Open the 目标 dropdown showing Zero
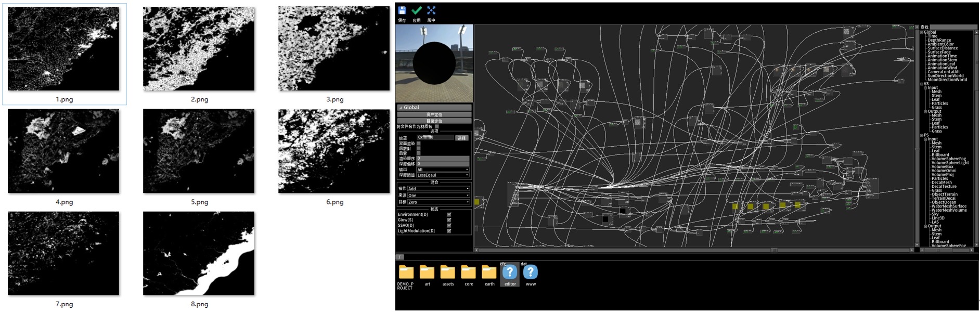 tap(438, 202)
